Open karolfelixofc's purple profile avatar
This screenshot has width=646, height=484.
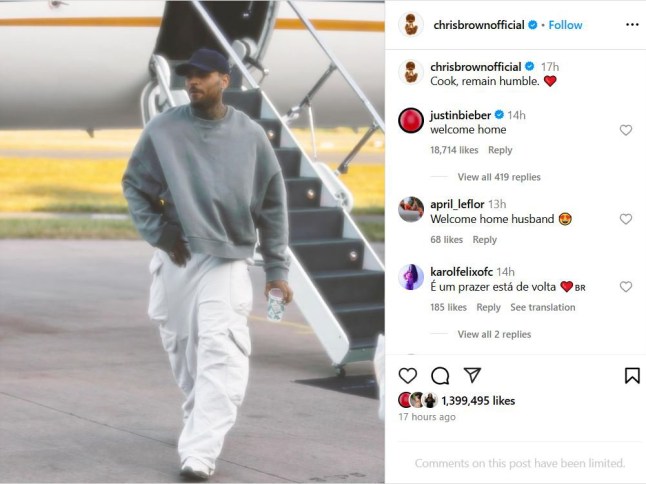[x=411, y=277]
